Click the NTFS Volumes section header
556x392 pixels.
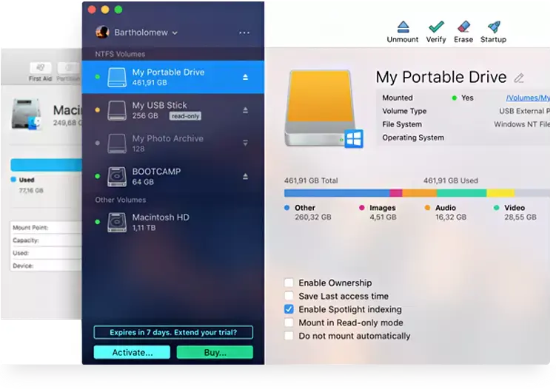120,54
